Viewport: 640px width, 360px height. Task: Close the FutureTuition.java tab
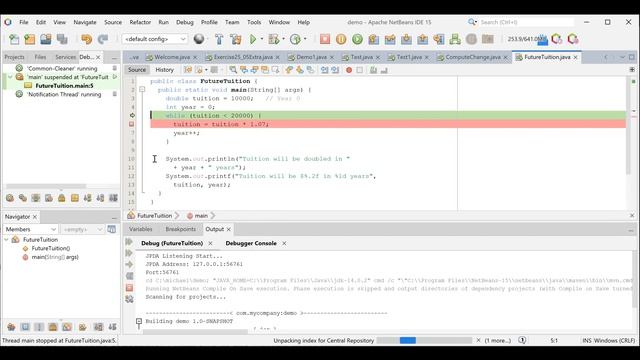click(x=576, y=58)
